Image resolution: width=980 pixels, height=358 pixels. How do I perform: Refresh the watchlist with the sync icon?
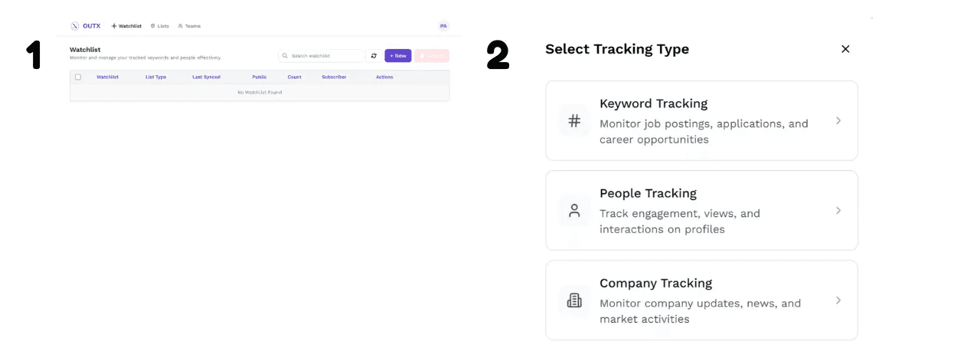(374, 56)
